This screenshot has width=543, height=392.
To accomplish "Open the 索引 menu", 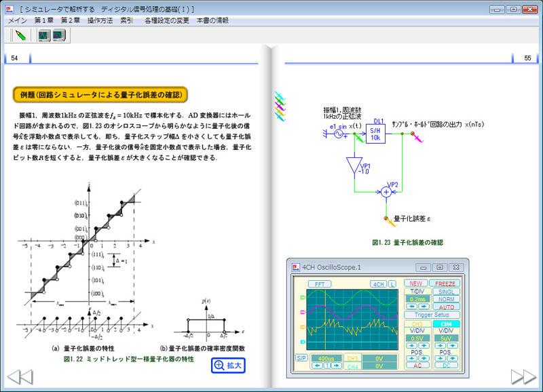I will click(x=126, y=20).
